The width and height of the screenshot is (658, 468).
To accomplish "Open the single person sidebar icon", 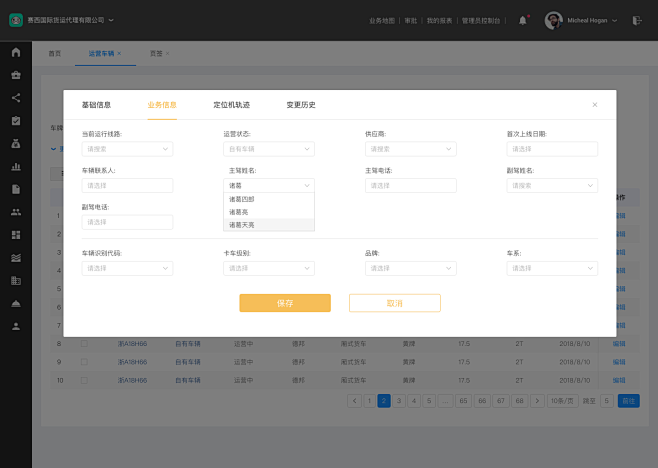I will pyautogui.click(x=16, y=326).
